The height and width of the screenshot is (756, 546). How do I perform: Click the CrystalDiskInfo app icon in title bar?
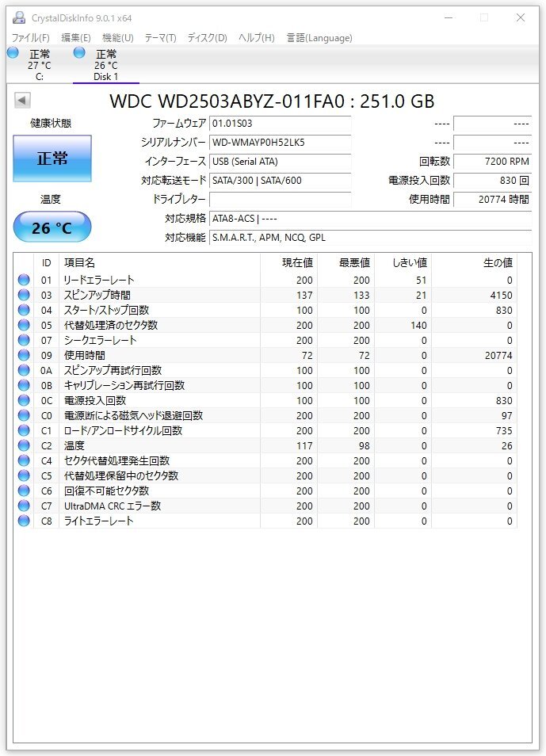(19, 18)
